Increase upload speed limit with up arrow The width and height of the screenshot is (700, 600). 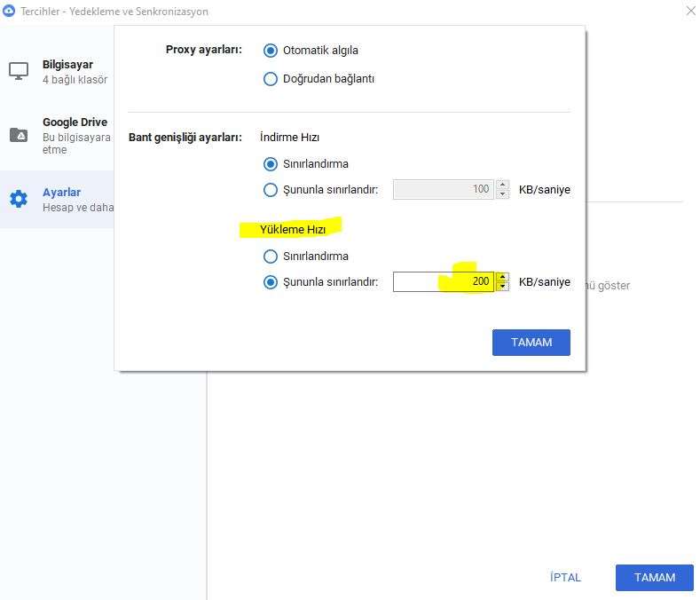(x=503, y=277)
